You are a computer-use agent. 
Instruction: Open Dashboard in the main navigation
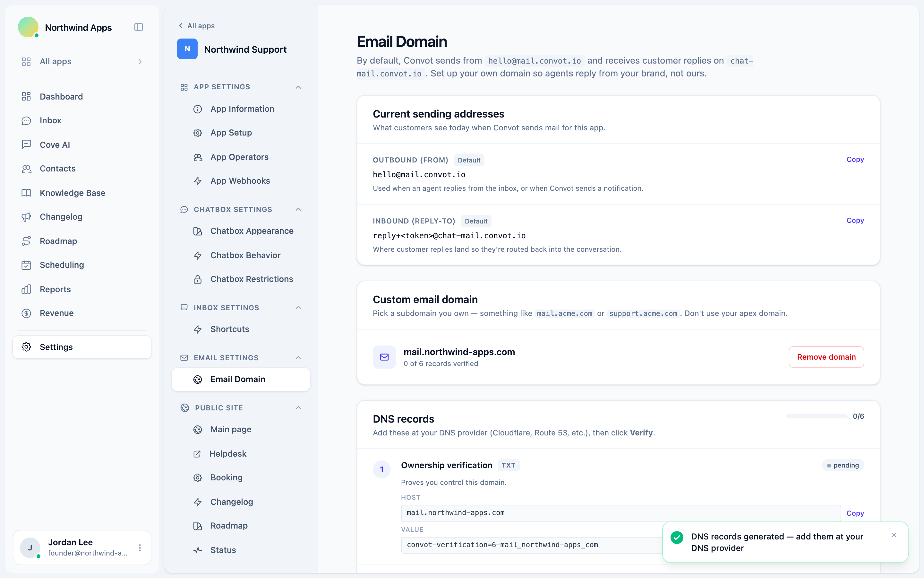pos(82,96)
